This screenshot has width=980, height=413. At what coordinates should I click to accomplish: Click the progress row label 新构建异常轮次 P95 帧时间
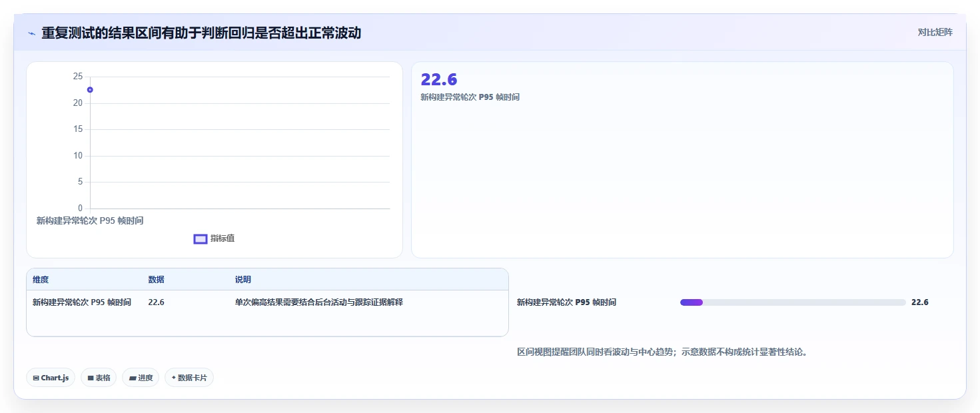click(x=566, y=302)
